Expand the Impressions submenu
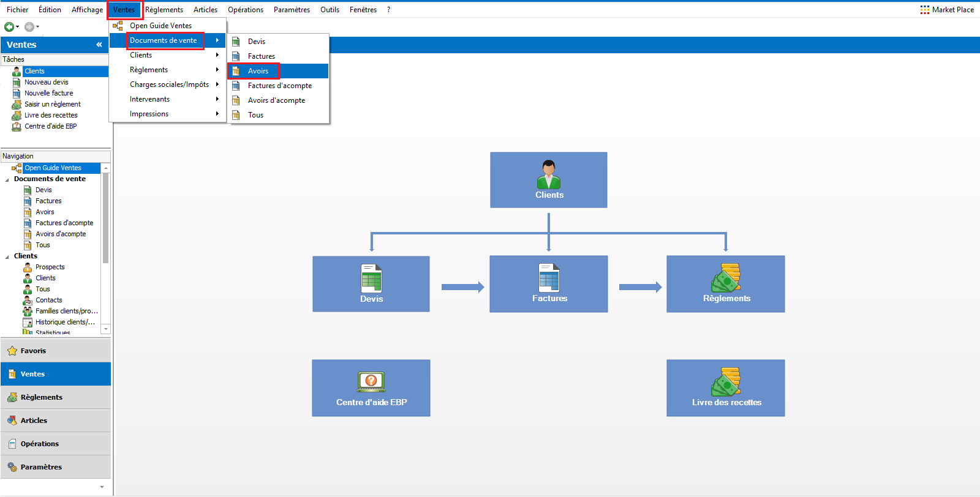The height and width of the screenshot is (497, 980). [167, 114]
